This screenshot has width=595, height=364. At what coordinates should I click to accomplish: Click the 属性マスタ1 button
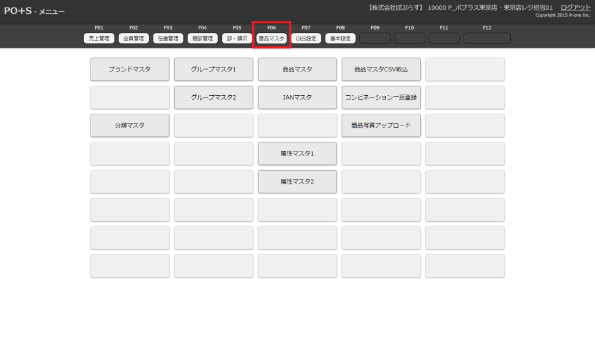[x=297, y=154]
